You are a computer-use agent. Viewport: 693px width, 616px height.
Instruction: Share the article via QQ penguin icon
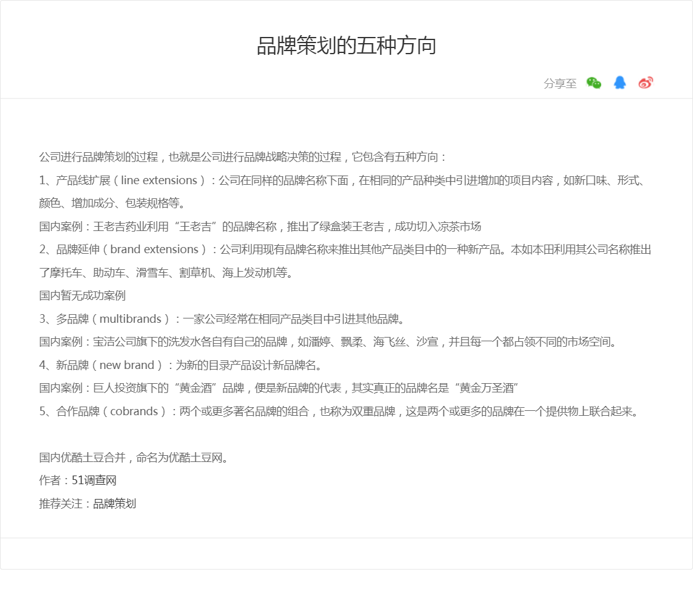(620, 83)
